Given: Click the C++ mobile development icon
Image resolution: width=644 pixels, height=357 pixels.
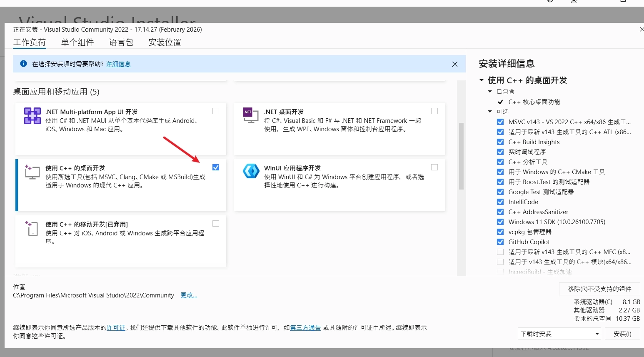Looking at the screenshot, I should (x=32, y=228).
